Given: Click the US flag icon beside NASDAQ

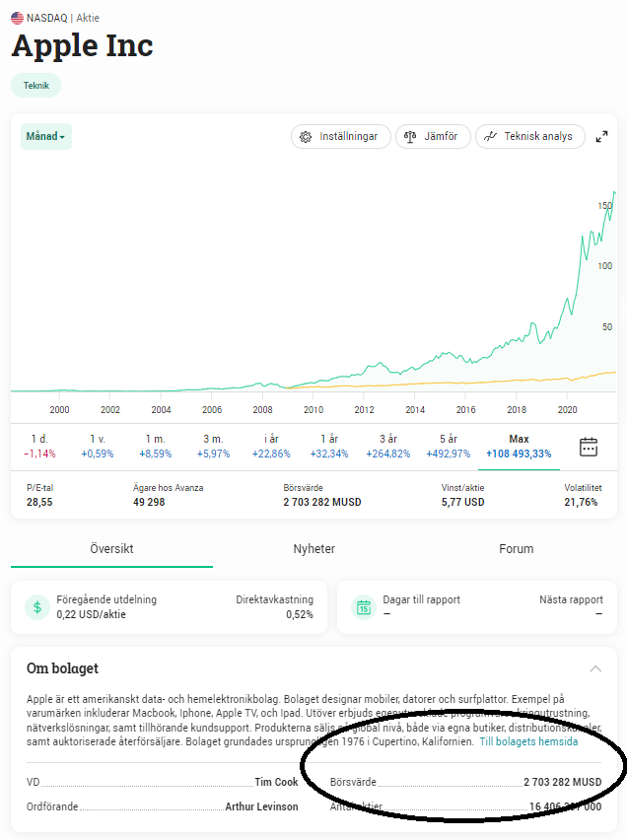Looking at the screenshot, I should pyautogui.click(x=18, y=18).
